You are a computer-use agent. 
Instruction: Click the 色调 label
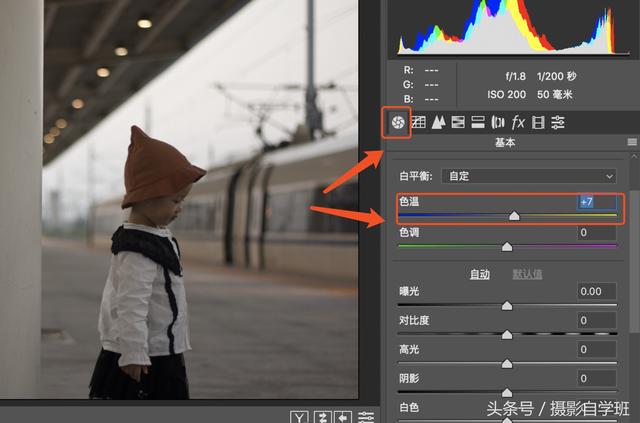point(409,233)
